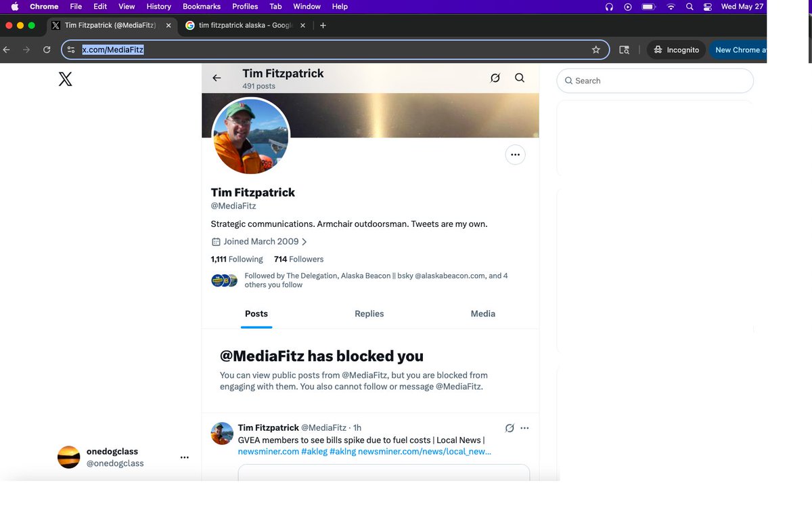The width and height of the screenshot is (812, 508).
Task: Click the battery status icon
Action: click(x=649, y=6)
